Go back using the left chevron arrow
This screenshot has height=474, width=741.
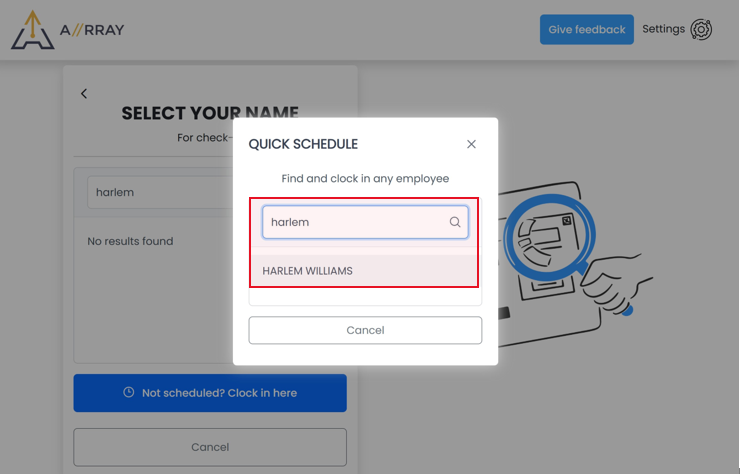[x=84, y=94]
